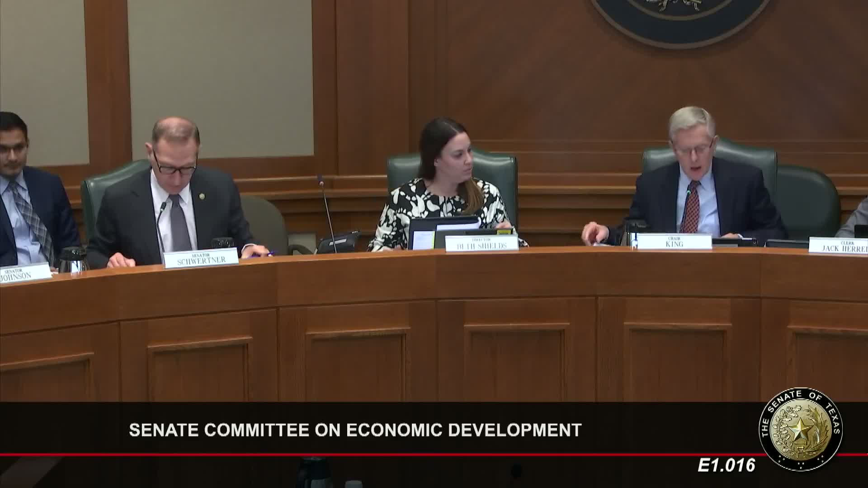Viewport: 868px width, 488px height.
Task: Click the Senator Johnson nameplate
Action: (24, 273)
